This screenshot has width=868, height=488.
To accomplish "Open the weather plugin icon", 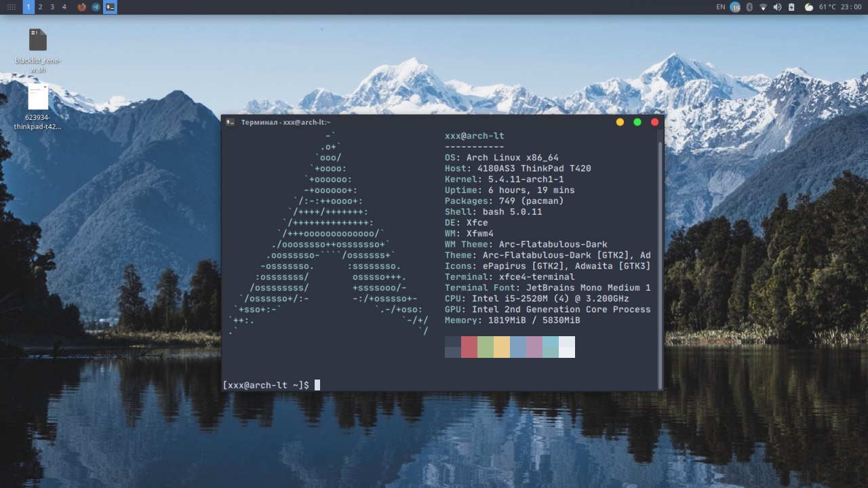I will [808, 7].
